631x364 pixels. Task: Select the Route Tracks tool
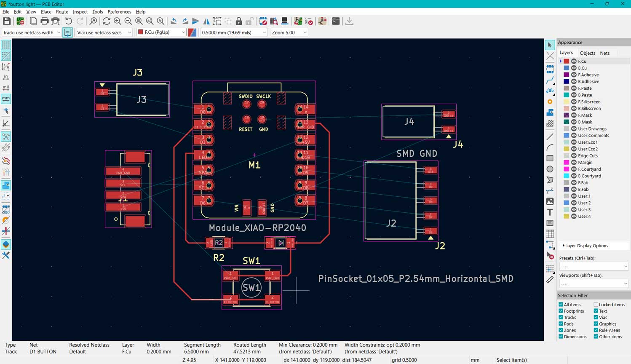pyautogui.click(x=550, y=80)
